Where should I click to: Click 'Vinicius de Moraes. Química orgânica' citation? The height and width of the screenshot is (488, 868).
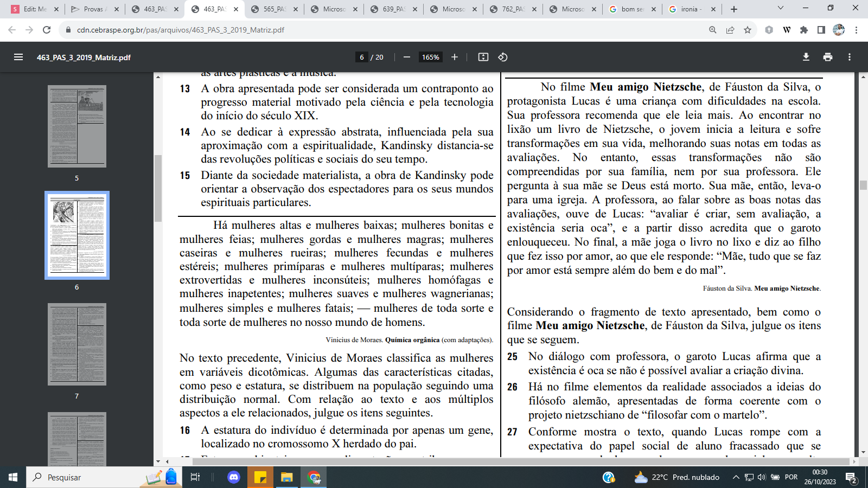[x=409, y=340]
